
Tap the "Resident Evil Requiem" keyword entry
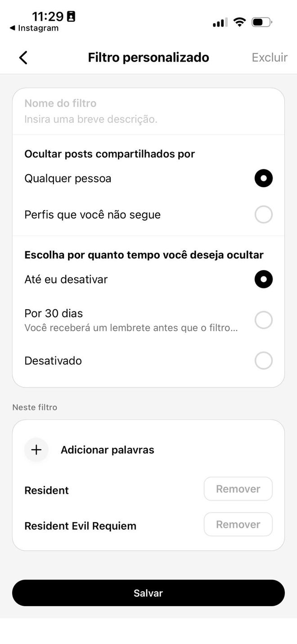pos(80,526)
